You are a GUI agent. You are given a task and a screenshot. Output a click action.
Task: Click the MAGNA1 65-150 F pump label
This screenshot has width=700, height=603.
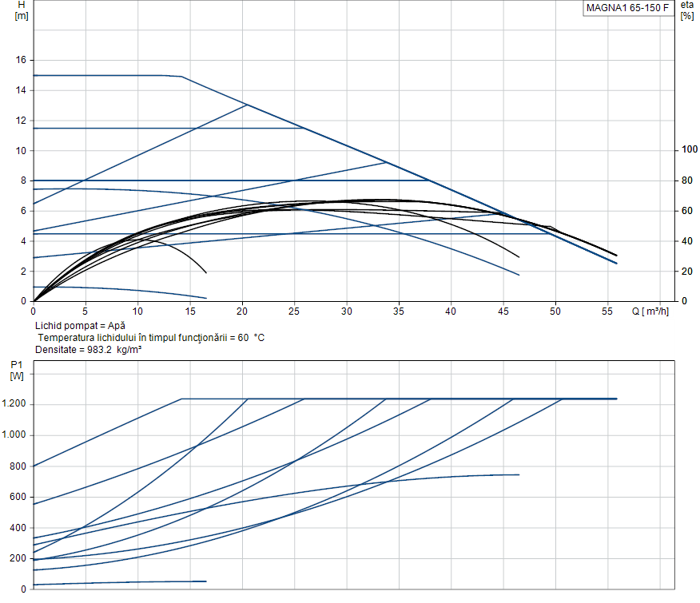click(626, 8)
